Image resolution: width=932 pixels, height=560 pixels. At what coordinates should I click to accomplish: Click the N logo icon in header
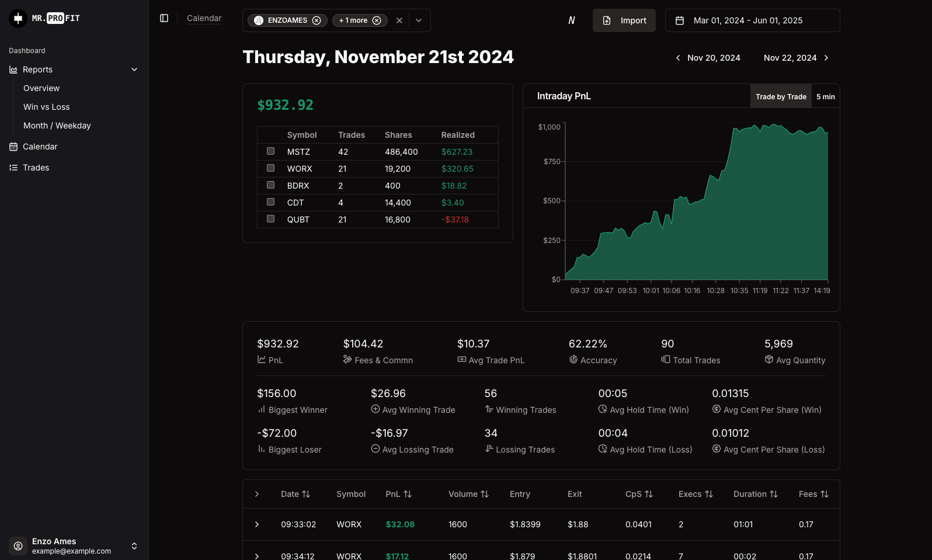[x=572, y=20]
